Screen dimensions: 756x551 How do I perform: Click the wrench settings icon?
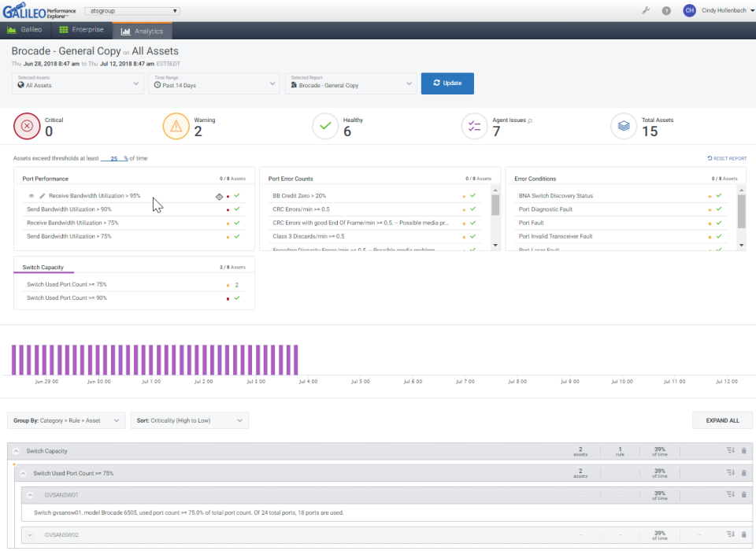tap(646, 11)
